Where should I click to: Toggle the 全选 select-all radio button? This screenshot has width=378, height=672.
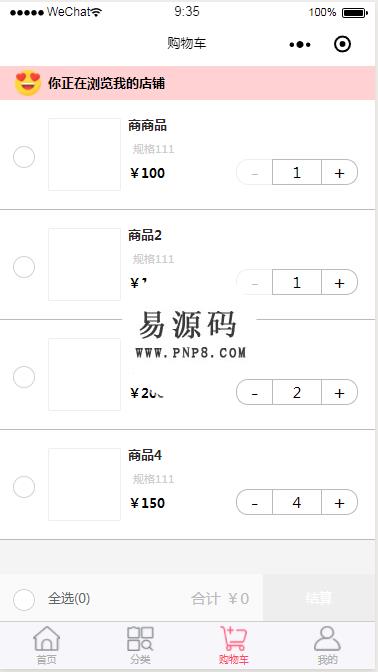[x=24, y=600]
